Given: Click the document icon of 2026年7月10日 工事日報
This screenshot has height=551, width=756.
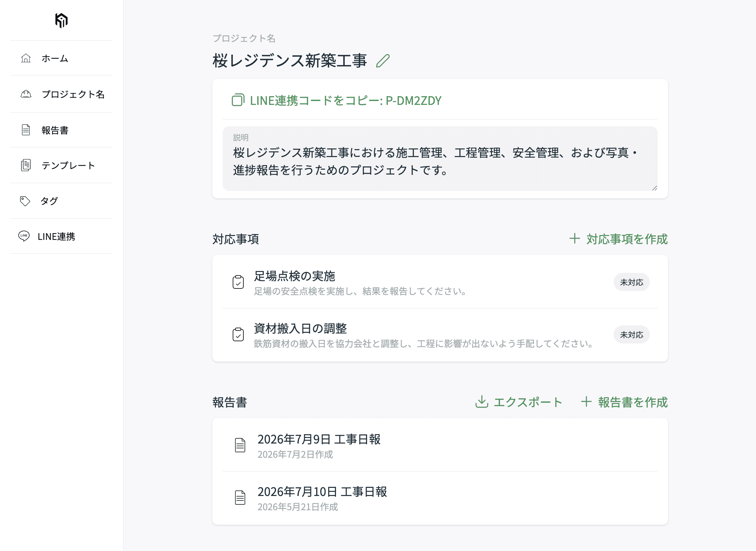Looking at the screenshot, I should [x=240, y=498].
